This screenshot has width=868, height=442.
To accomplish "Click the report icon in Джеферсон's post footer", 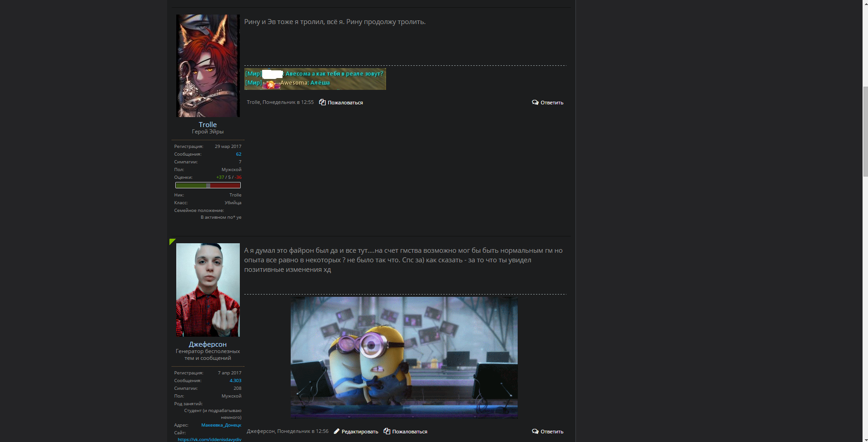I will click(x=387, y=431).
